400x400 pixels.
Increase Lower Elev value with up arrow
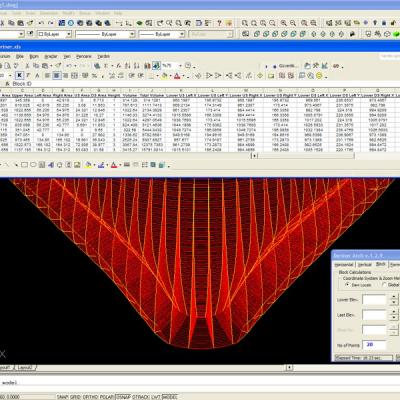394,296
